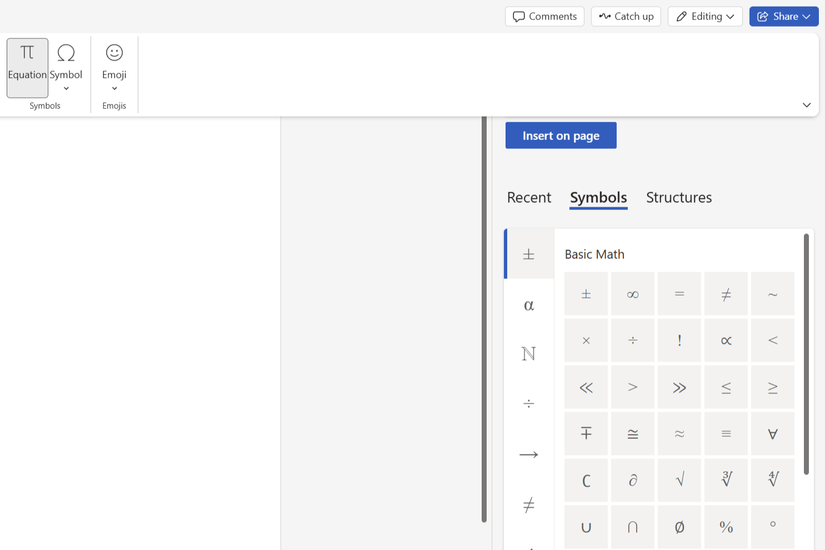Viewport: 825px width, 550px height.
Task: Expand the ribbon display options chevron
Action: [x=806, y=105]
